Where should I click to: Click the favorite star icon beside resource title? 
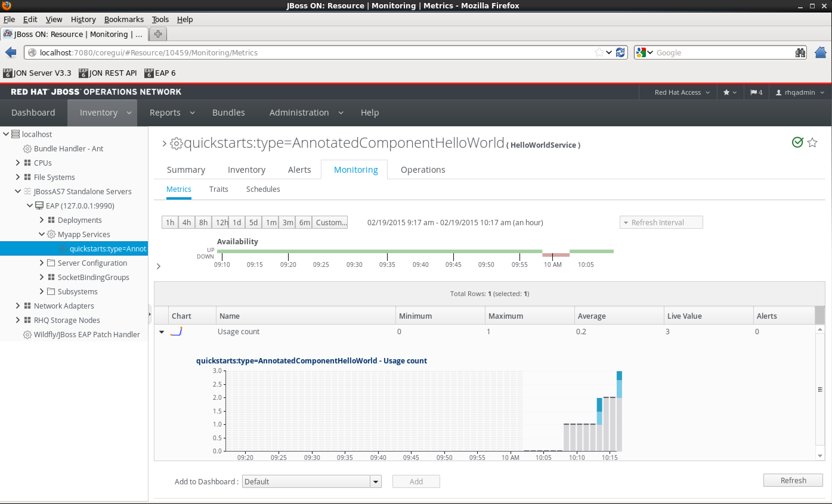tap(812, 143)
